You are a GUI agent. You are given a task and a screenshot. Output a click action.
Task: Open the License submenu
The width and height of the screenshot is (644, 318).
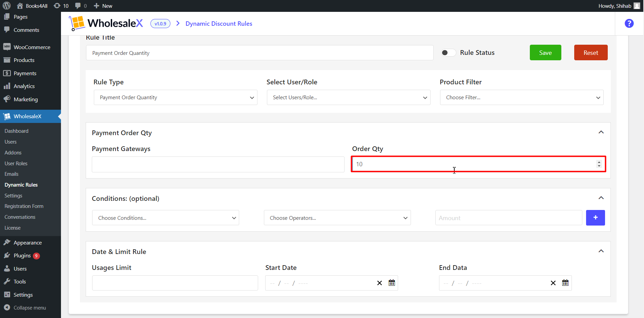click(x=13, y=228)
